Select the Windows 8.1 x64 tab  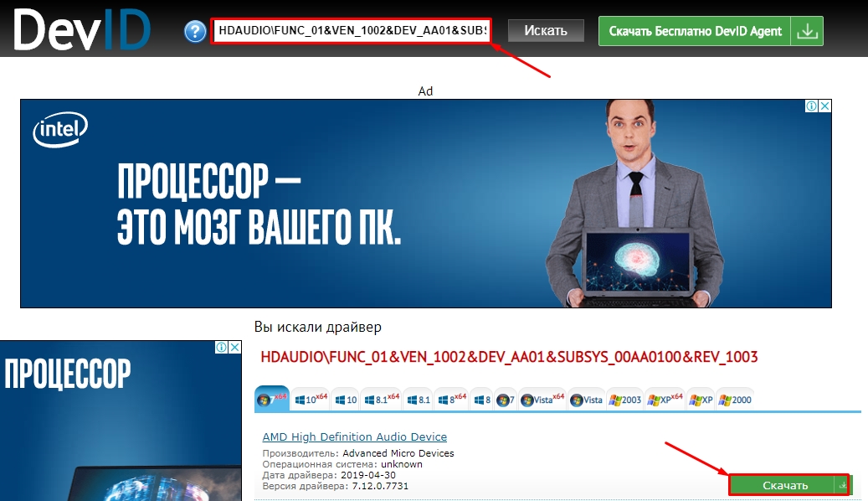(382, 400)
